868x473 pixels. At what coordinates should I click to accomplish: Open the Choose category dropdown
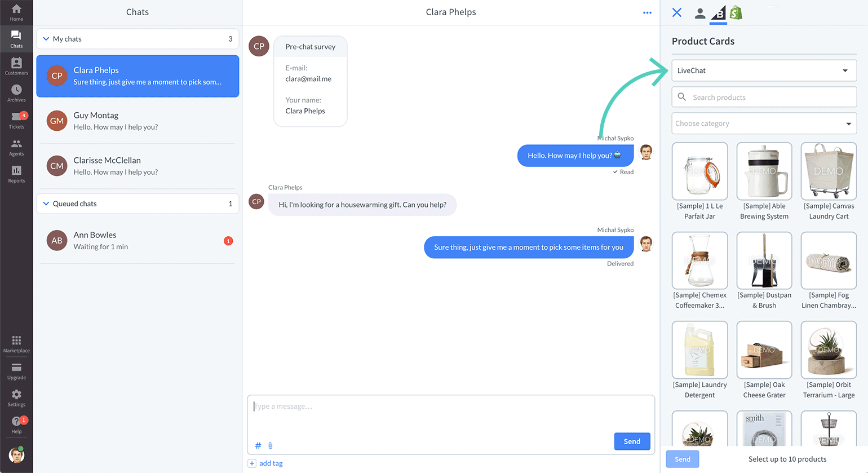click(x=764, y=123)
